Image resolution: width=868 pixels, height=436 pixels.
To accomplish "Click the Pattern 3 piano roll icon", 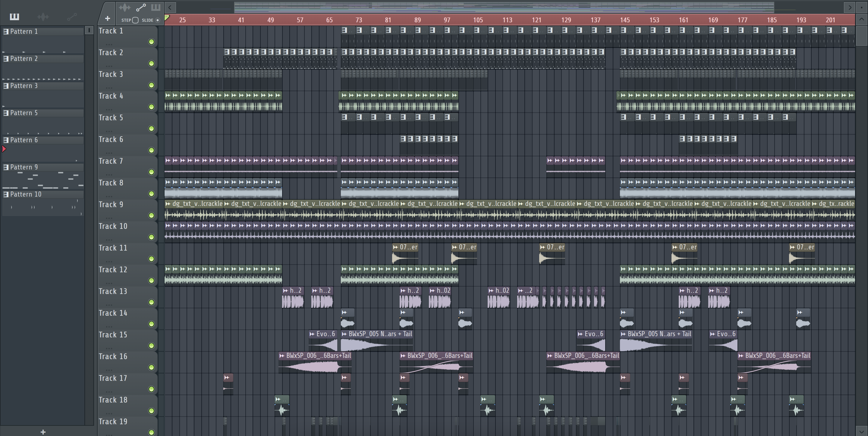I will (x=6, y=86).
